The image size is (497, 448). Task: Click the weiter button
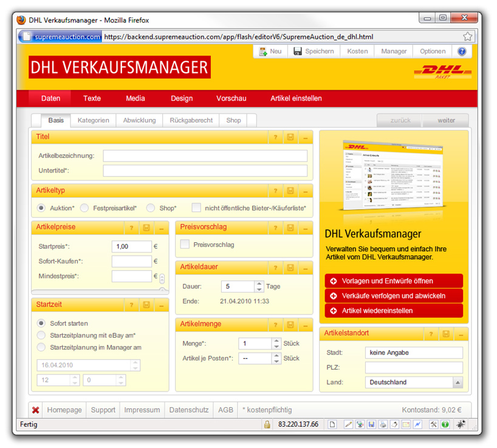pyautogui.click(x=446, y=120)
